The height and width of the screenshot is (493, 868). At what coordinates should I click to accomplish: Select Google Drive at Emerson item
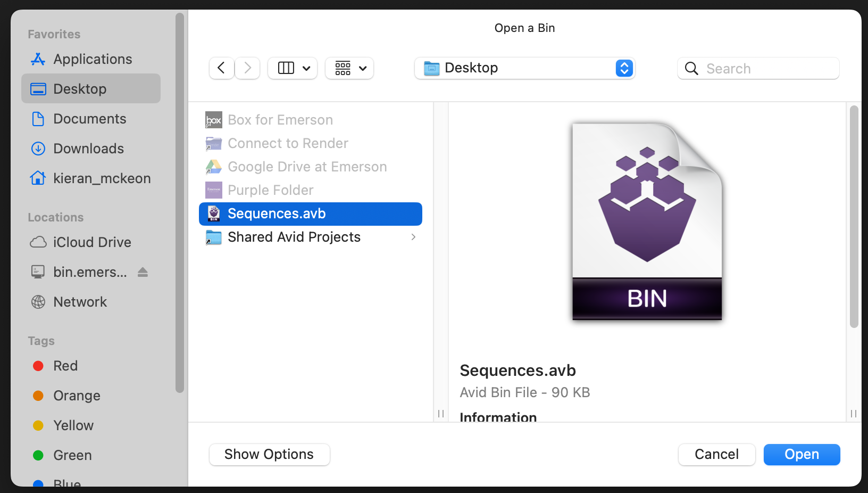[311, 167]
